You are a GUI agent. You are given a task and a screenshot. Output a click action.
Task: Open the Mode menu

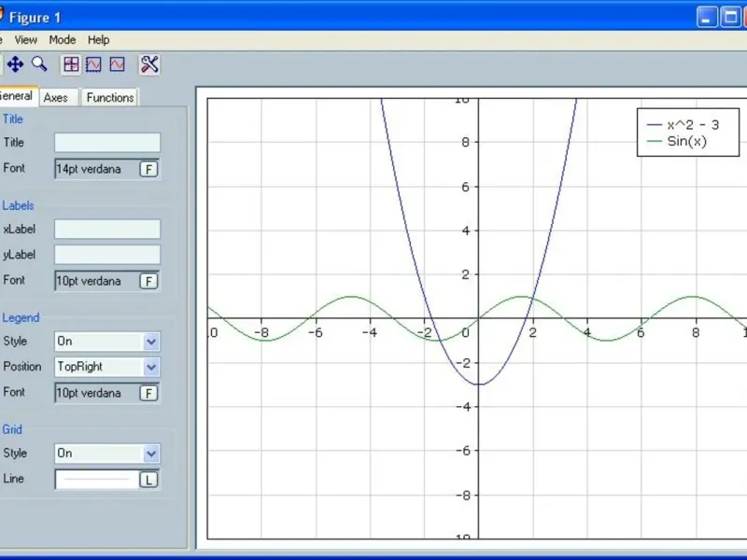pos(63,40)
